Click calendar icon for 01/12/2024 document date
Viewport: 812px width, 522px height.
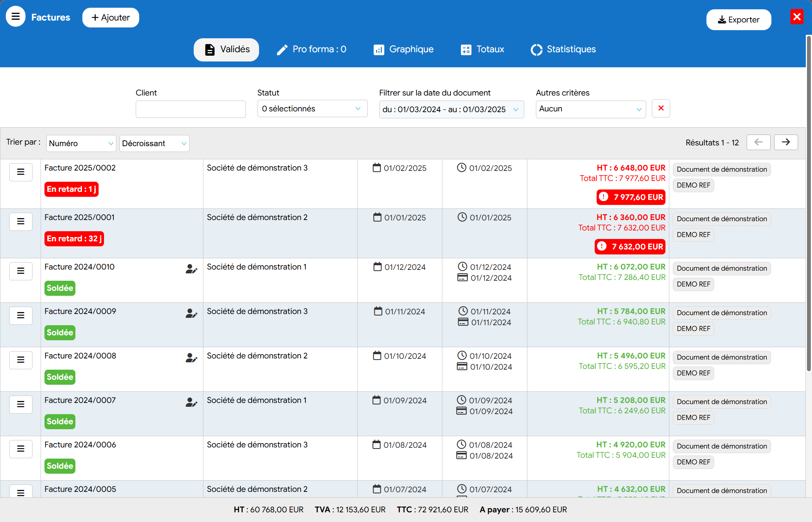point(377,267)
